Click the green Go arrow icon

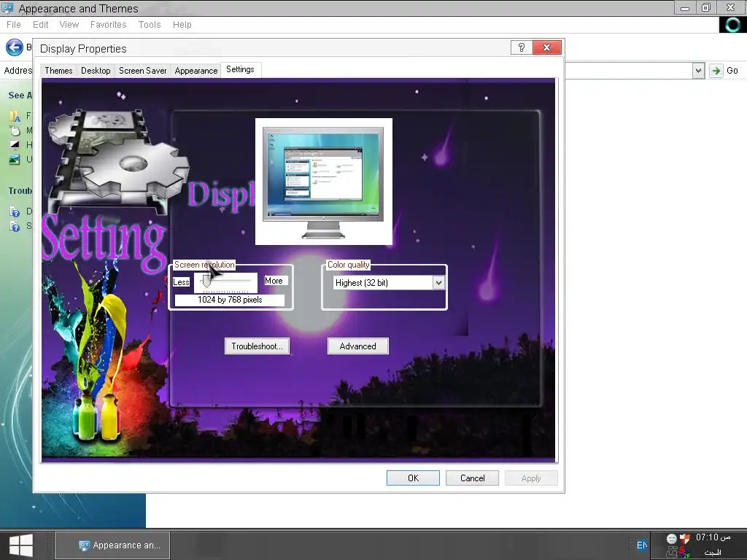coord(716,71)
